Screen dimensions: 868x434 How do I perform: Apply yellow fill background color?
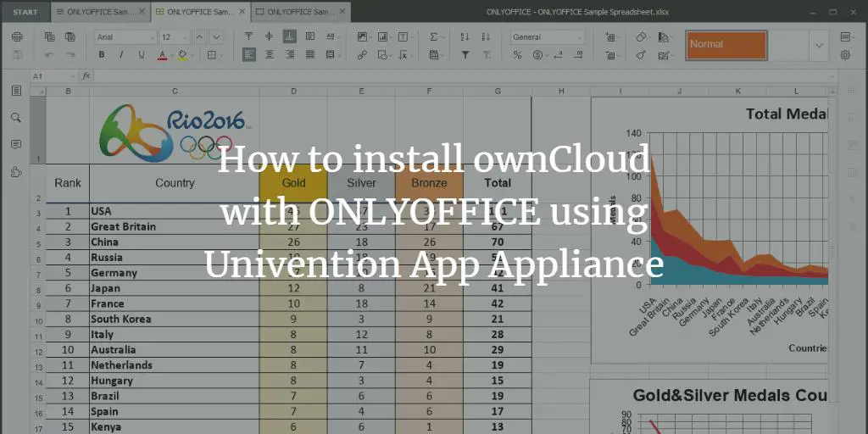183,55
